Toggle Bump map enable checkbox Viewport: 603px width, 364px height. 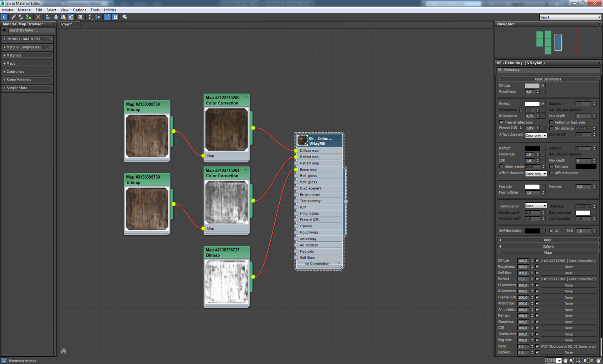coord(537,347)
